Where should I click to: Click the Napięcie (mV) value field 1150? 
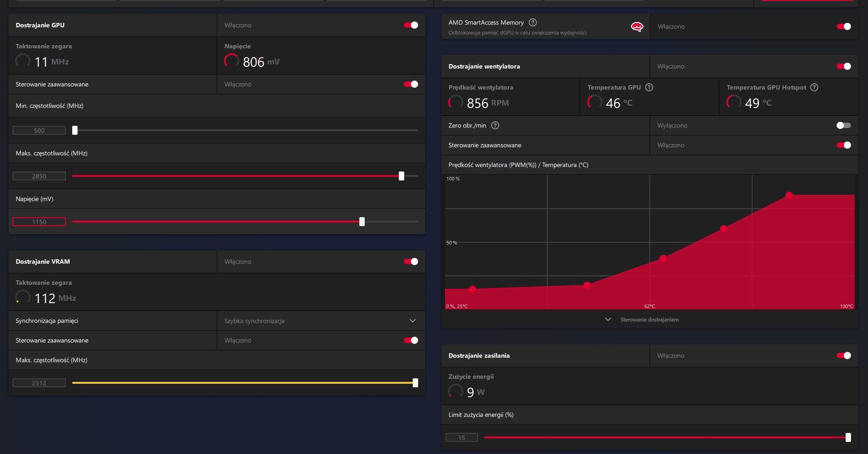[x=39, y=222]
